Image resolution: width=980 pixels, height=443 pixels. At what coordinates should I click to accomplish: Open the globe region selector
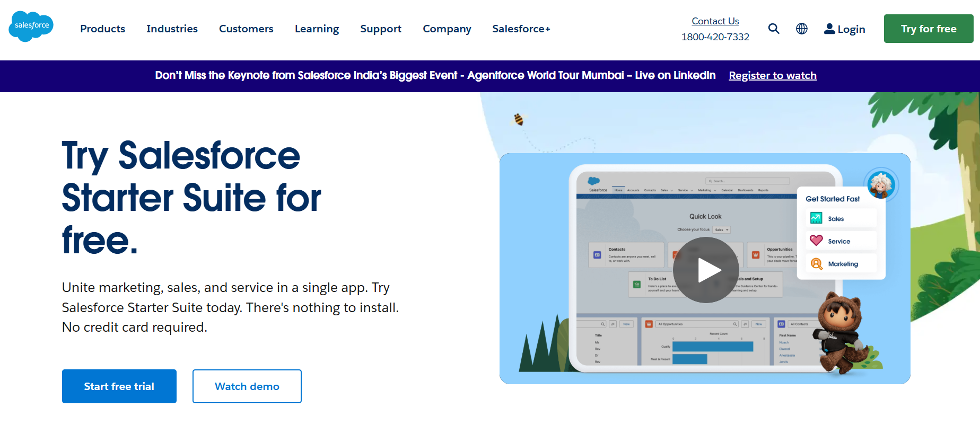[x=802, y=29]
